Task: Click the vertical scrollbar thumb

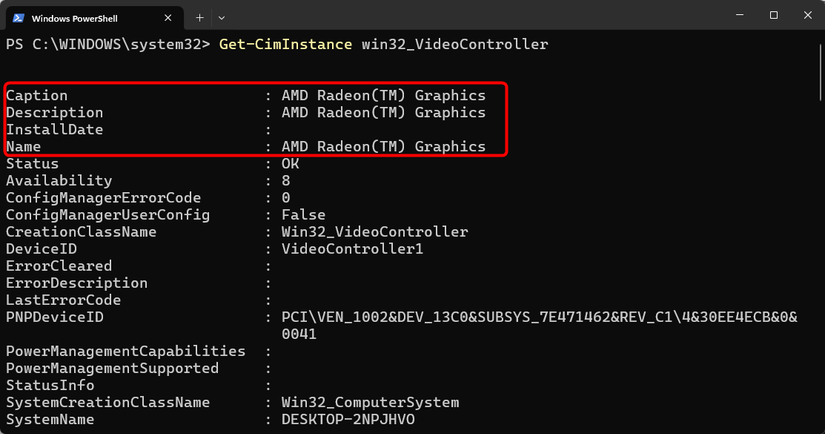Action: [x=821, y=71]
